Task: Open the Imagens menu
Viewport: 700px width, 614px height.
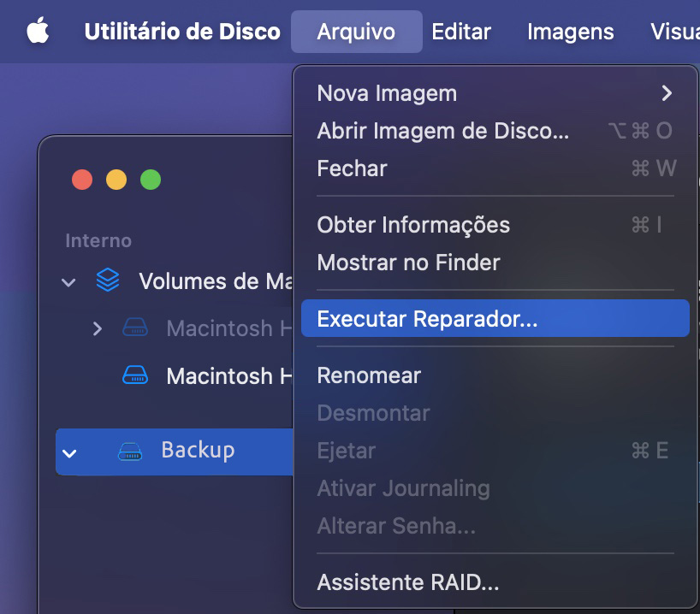Action: pyautogui.click(x=570, y=31)
